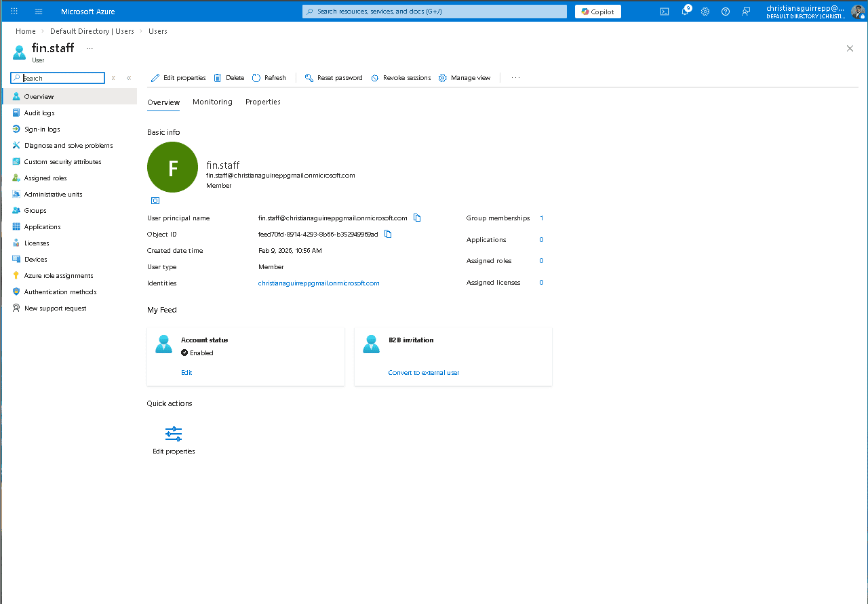This screenshot has height=604, width=868.
Task: Switch to the Monitoring tab
Action: click(x=212, y=102)
